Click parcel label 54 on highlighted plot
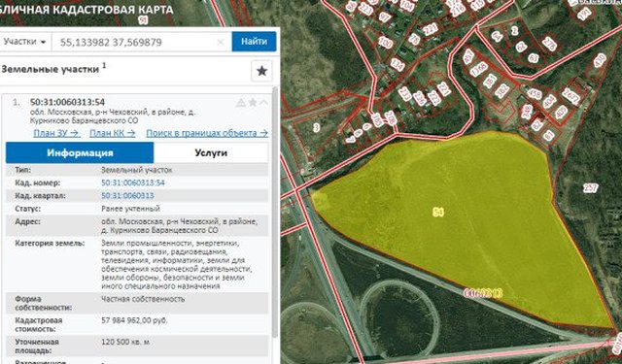 click(438, 213)
